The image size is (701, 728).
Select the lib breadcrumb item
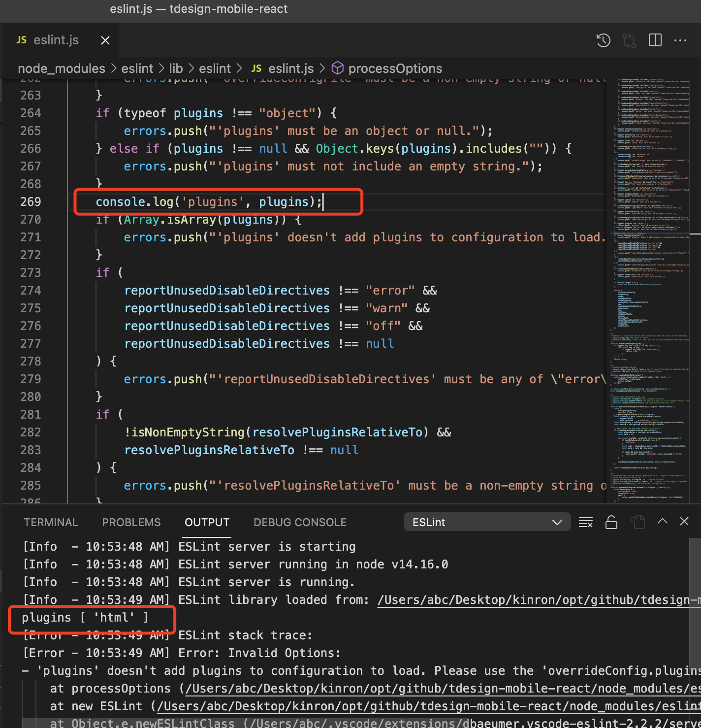click(176, 68)
